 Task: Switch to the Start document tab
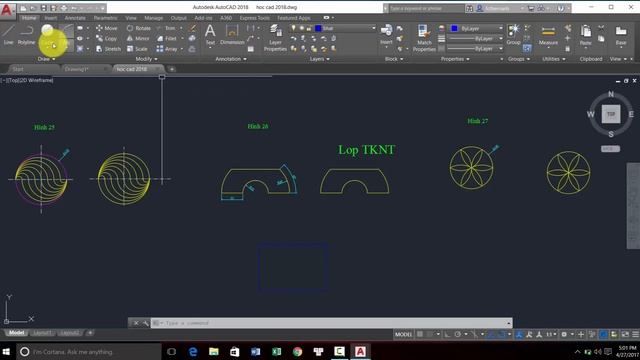(x=18, y=69)
